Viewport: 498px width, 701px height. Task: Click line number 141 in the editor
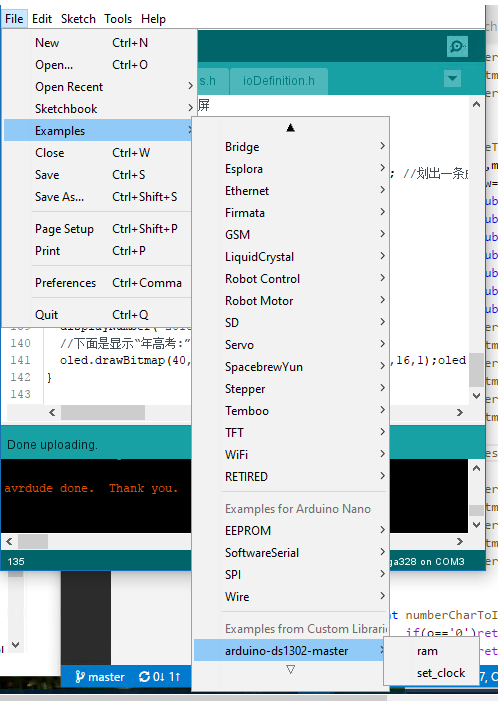(21, 360)
